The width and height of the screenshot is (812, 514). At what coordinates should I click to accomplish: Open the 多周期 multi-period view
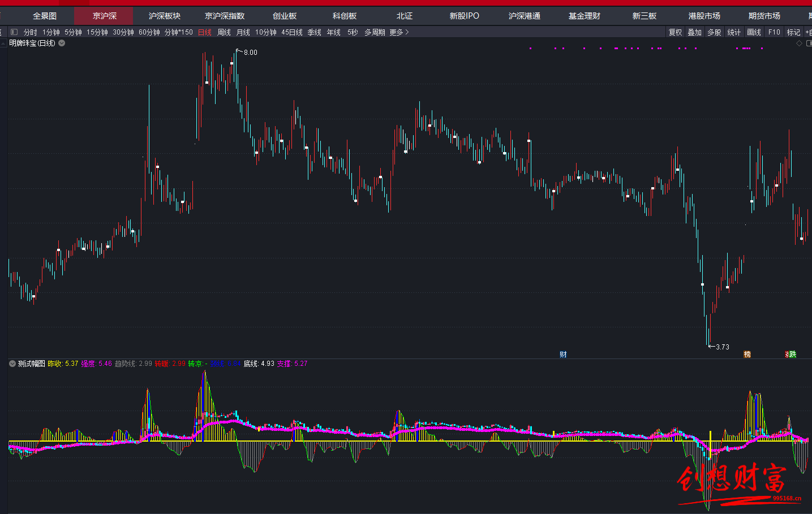coord(375,32)
